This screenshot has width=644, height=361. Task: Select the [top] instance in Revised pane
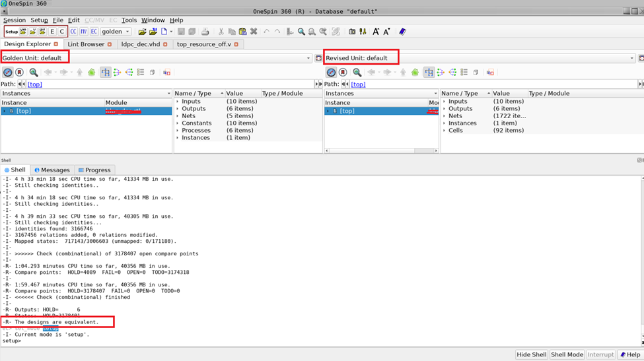click(347, 111)
